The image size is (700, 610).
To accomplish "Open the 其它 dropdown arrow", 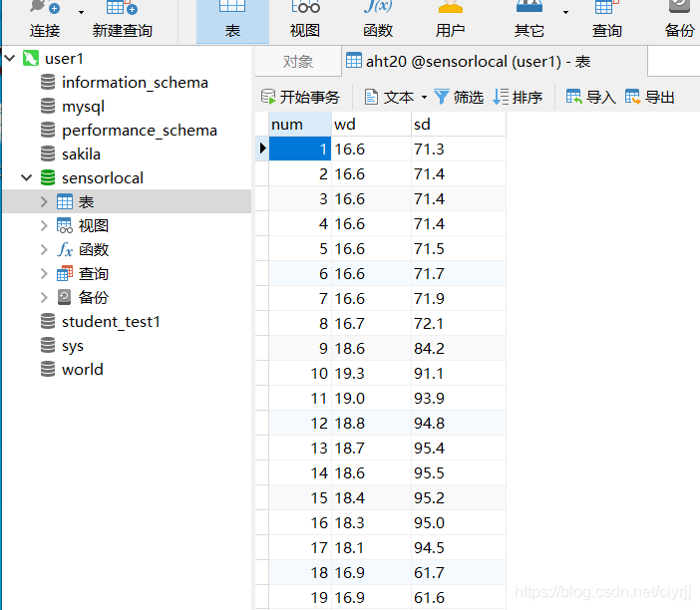I will click(565, 12).
